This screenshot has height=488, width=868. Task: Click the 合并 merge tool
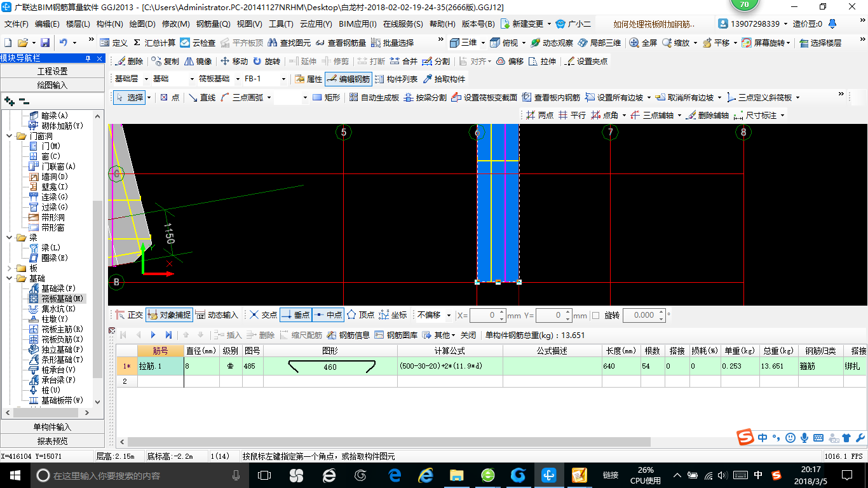(x=403, y=62)
